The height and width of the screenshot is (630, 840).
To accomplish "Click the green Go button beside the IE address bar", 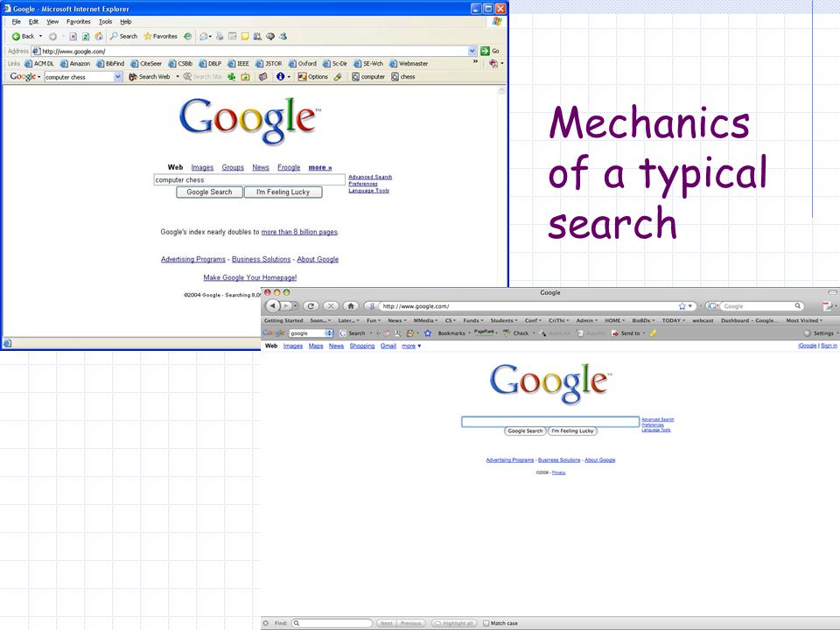I will click(x=490, y=51).
